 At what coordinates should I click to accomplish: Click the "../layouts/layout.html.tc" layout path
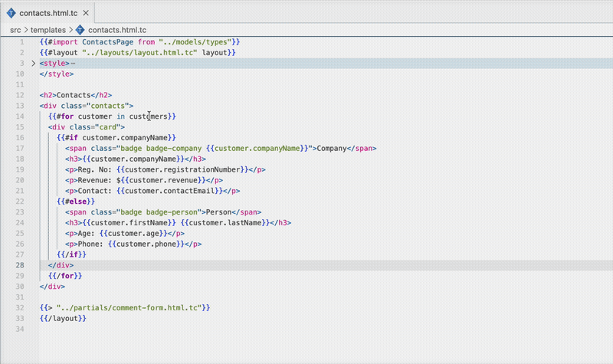pyautogui.click(x=139, y=52)
